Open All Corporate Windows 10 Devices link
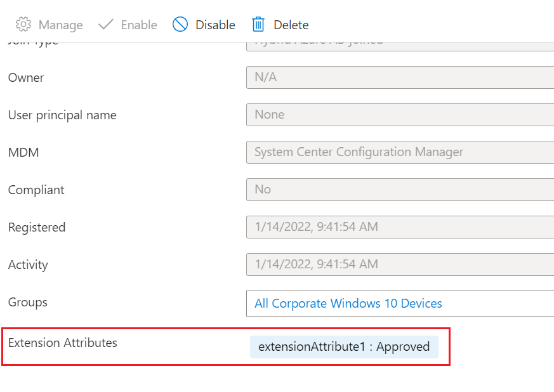 348,303
